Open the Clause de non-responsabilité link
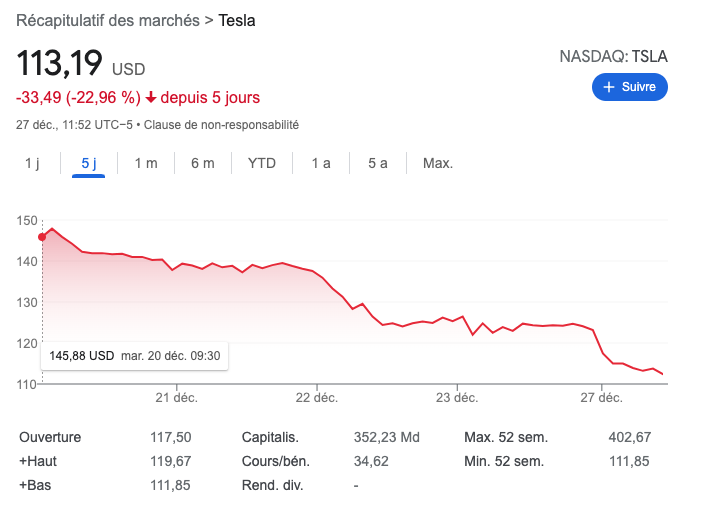 point(222,125)
